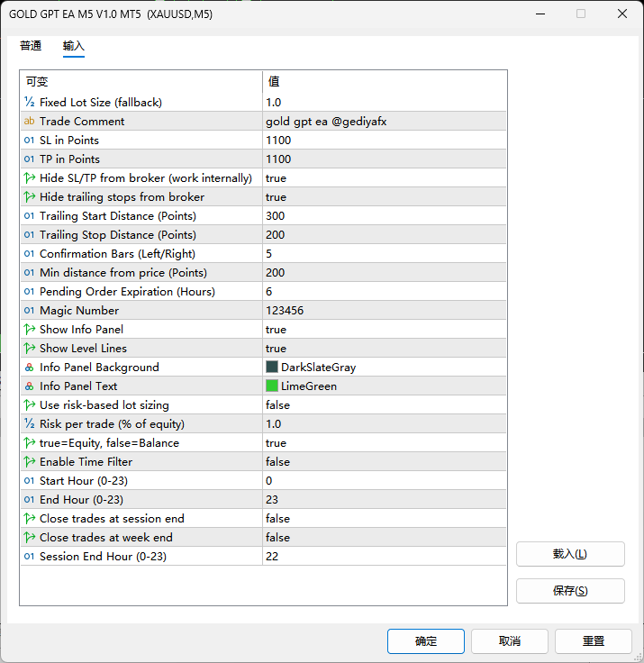Image resolution: width=644 pixels, height=663 pixels.
Task: Click the bool icon beside Close trades at week end
Action: tap(29, 538)
